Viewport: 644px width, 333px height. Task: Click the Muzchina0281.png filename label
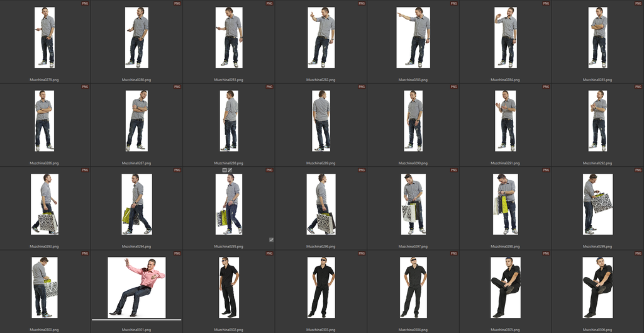click(229, 80)
